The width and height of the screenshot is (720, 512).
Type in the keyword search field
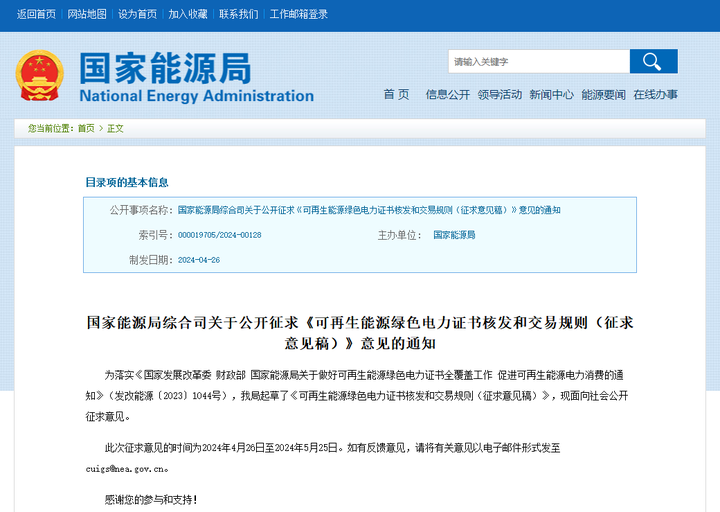point(538,62)
